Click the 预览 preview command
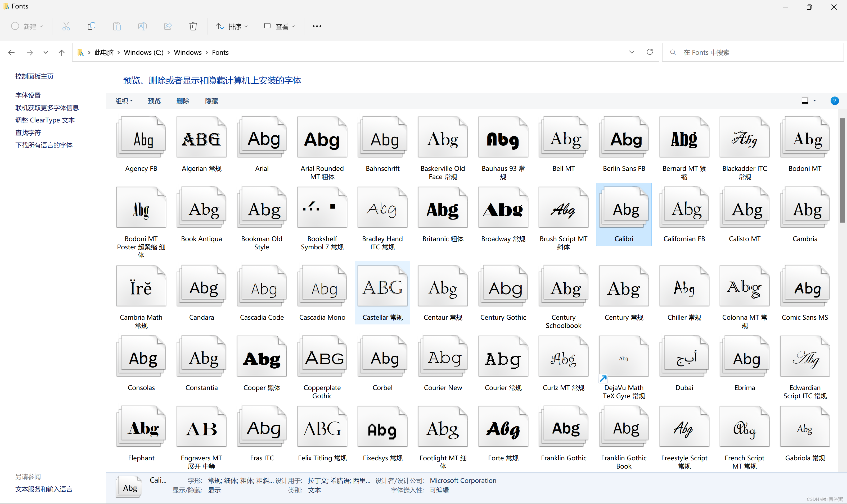Viewport: 847px width, 504px height. click(x=154, y=101)
